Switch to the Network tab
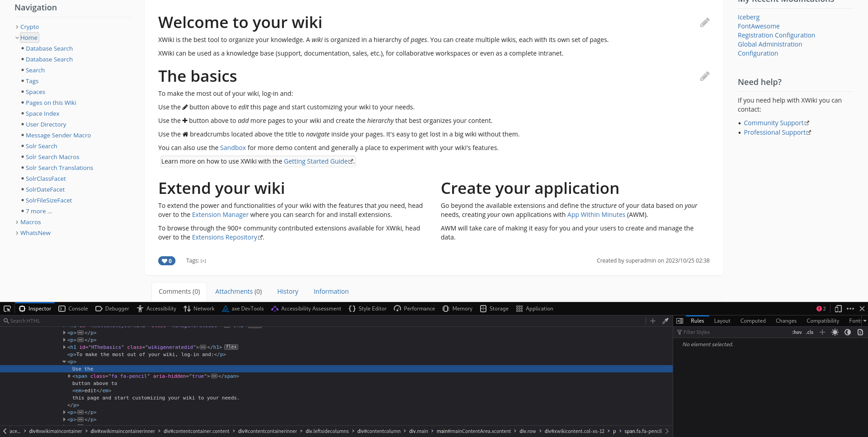The image size is (868, 437). coord(199,309)
